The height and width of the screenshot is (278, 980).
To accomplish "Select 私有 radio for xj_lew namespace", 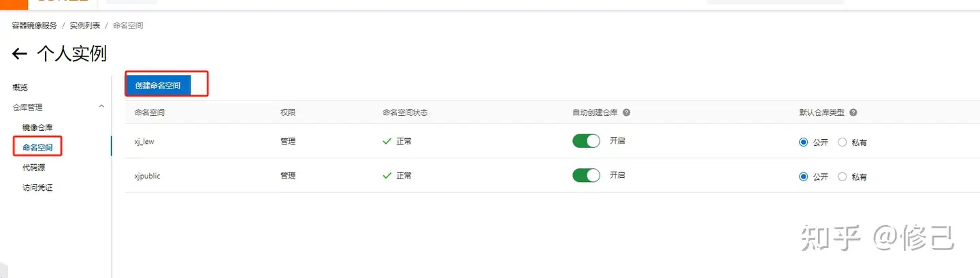I will tap(843, 142).
